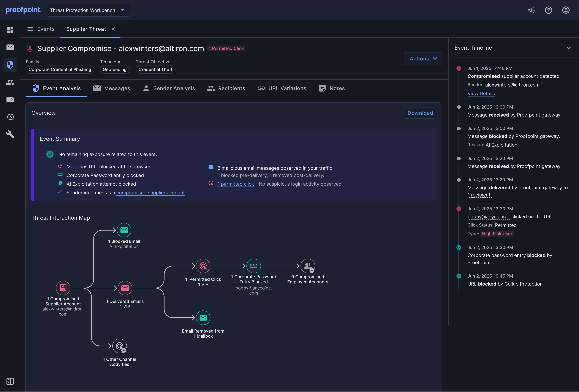Open the View Details link in Event Timeline

pyautogui.click(x=481, y=93)
